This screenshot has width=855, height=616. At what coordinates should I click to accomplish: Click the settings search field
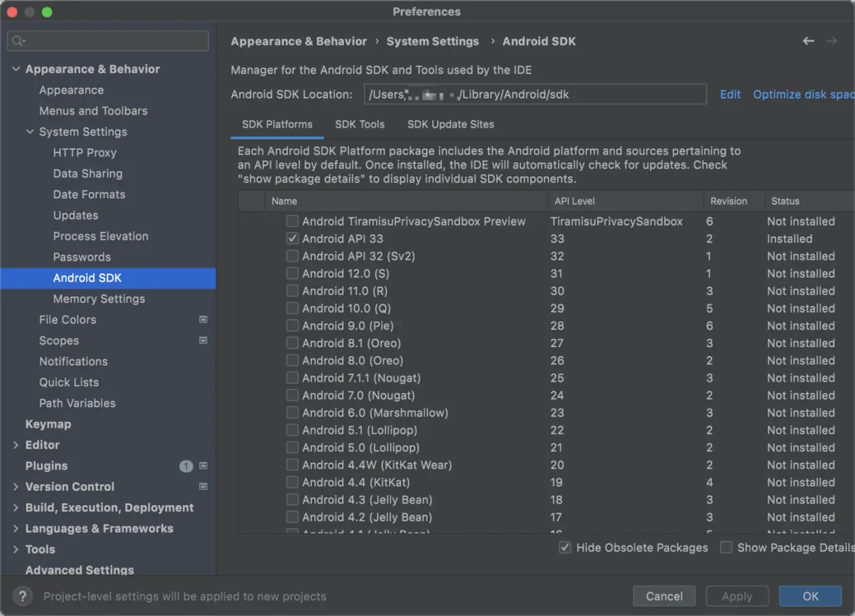108,41
